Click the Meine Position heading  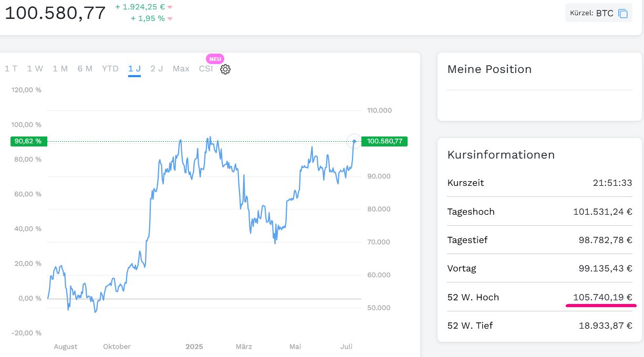click(489, 69)
